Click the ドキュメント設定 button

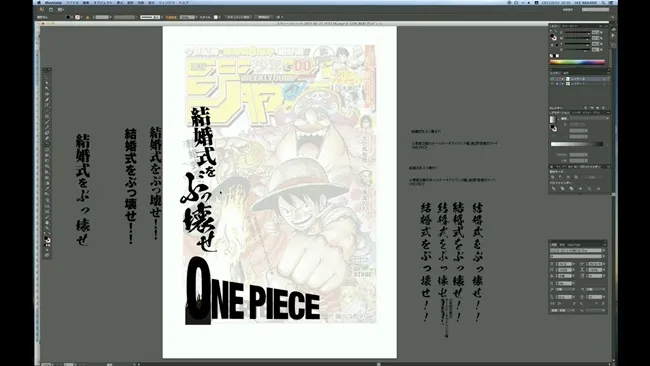tap(238, 17)
